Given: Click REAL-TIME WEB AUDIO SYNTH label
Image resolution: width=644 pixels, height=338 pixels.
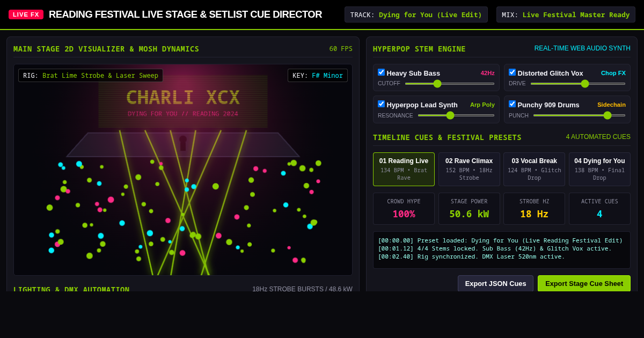Looking at the screenshot, I should [x=582, y=48].
